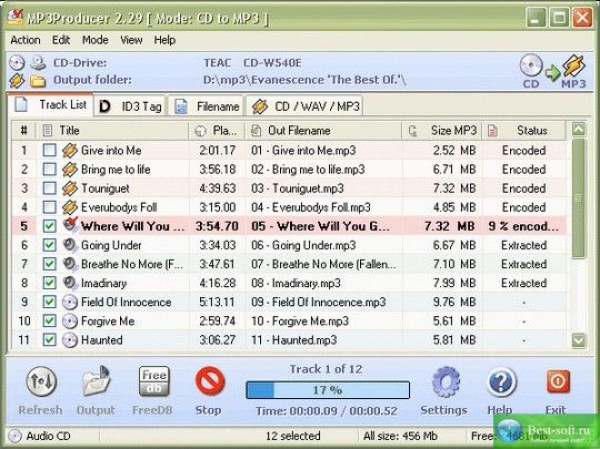Click the Audio CD status bar icon
600x449 pixels.
pos(15,436)
